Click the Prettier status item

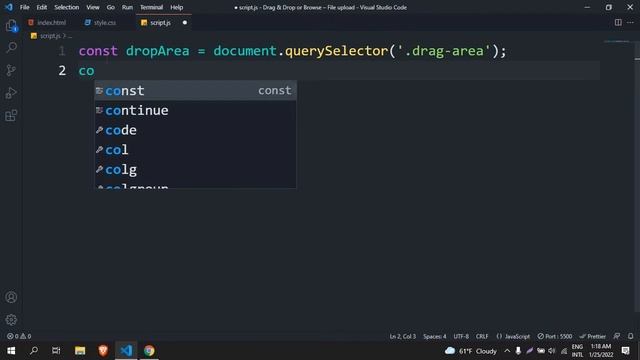click(x=592, y=336)
